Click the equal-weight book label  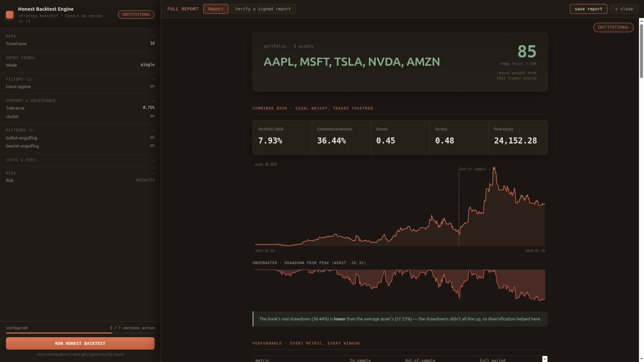pyautogui.click(x=518, y=73)
